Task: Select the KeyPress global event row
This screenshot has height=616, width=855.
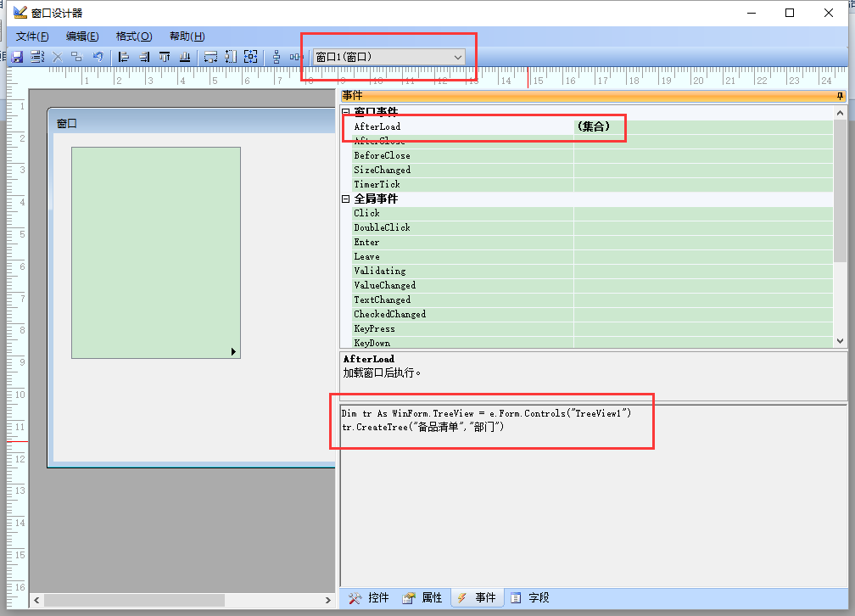Action: (x=592, y=329)
